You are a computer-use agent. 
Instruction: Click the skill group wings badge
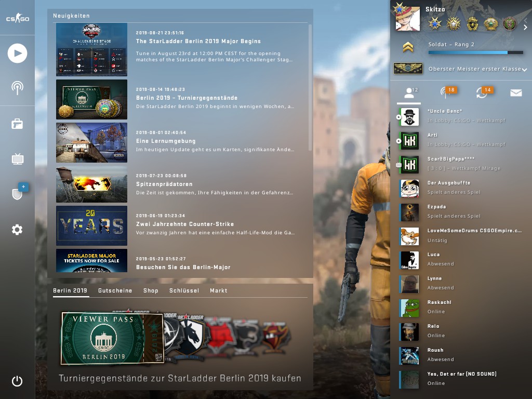pos(408,68)
